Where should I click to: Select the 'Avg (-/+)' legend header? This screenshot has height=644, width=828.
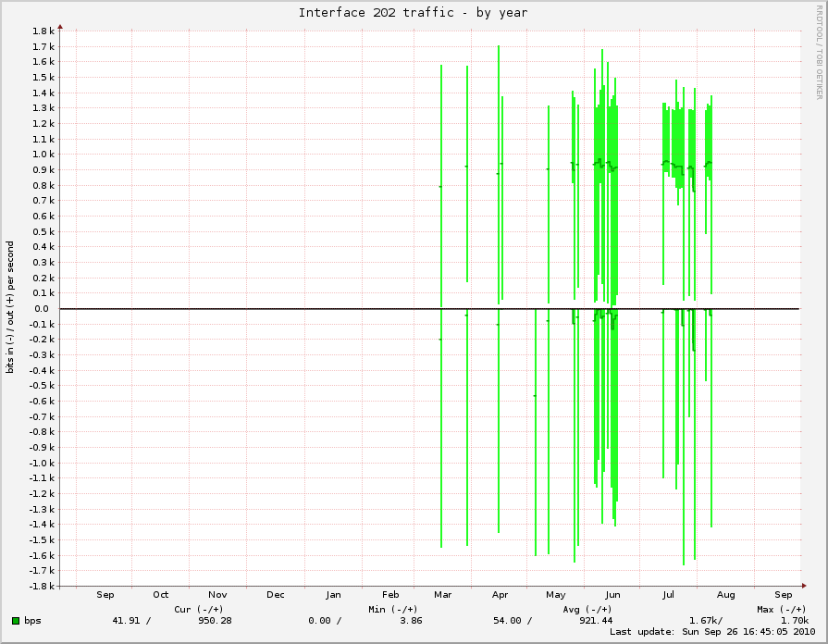[x=587, y=609]
